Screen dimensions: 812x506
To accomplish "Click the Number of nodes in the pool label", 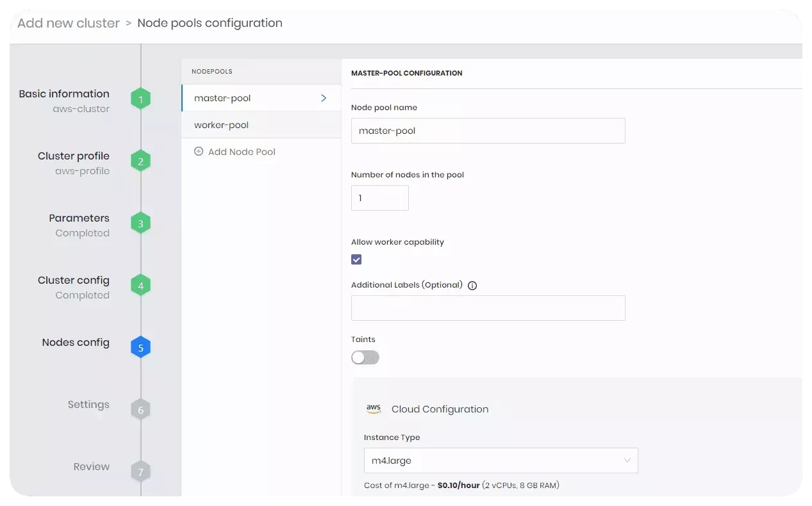I will click(408, 175).
